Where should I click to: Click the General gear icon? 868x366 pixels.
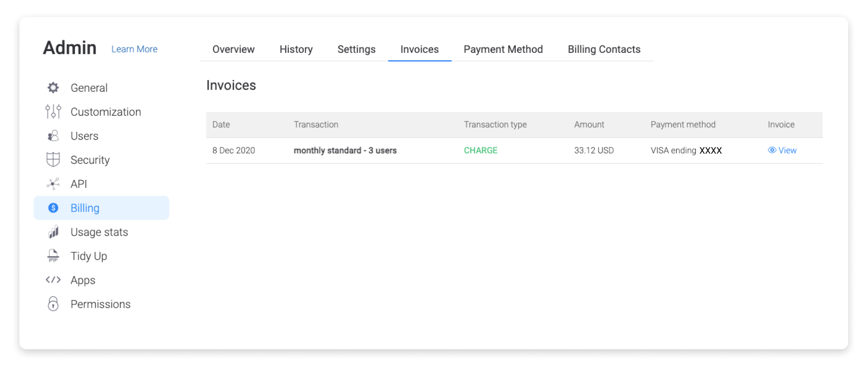point(53,88)
